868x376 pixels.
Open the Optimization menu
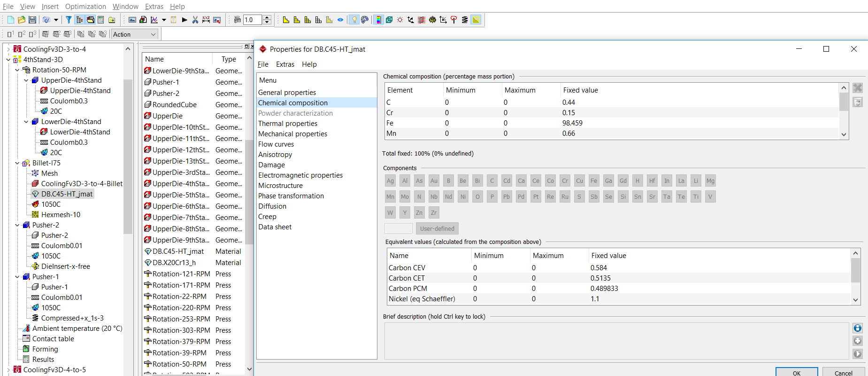pos(85,7)
